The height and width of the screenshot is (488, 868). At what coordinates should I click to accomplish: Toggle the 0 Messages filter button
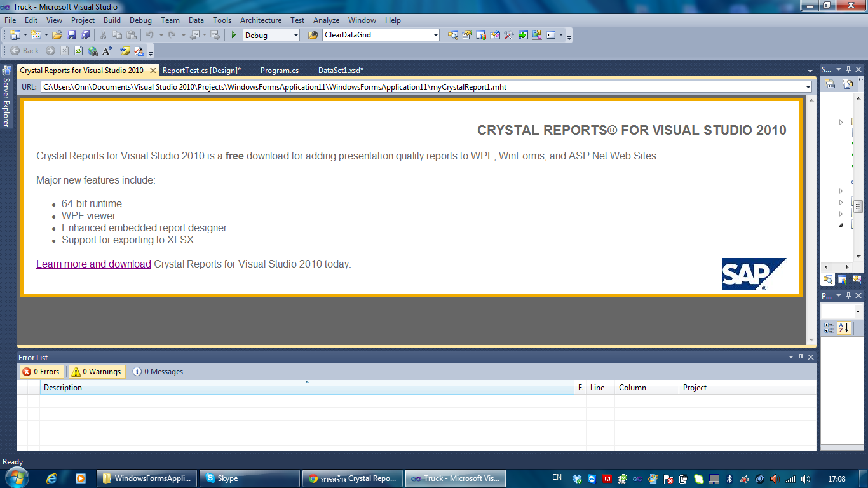click(x=158, y=372)
